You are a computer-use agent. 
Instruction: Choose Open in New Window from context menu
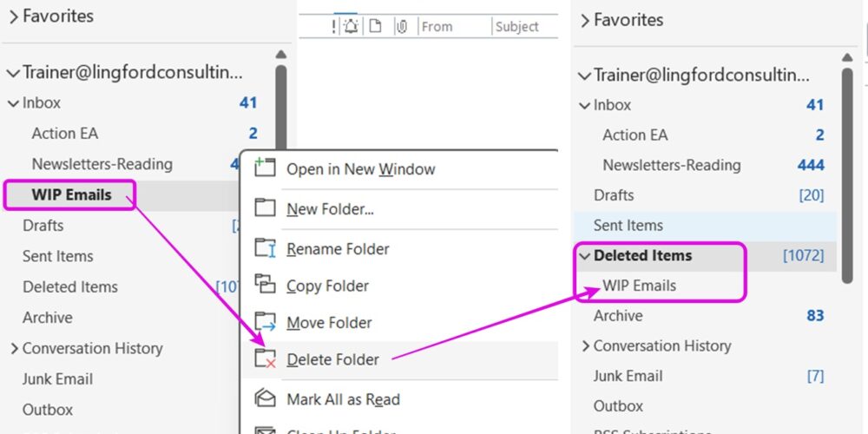point(361,169)
